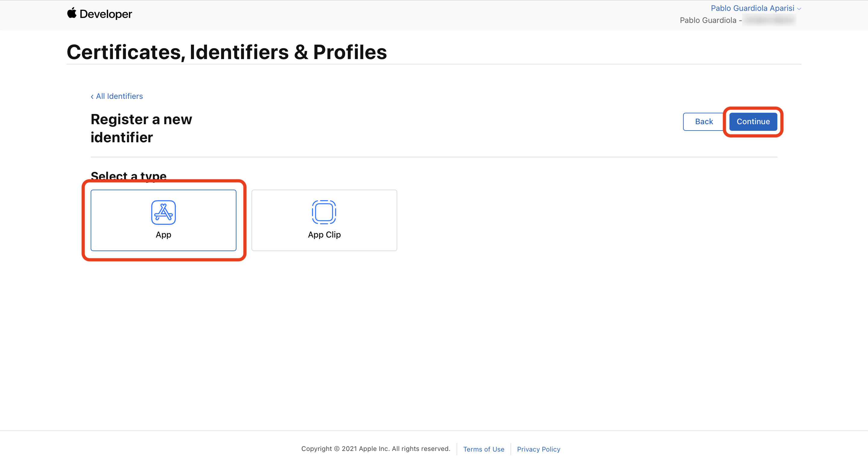Go back to All Identifiers
The image size is (868, 460).
(x=119, y=96)
